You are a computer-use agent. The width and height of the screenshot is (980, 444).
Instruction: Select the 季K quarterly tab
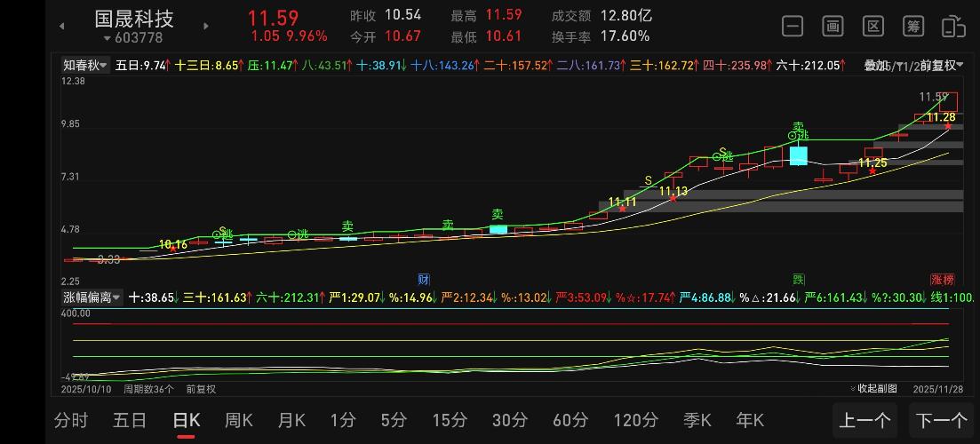(697, 420)
